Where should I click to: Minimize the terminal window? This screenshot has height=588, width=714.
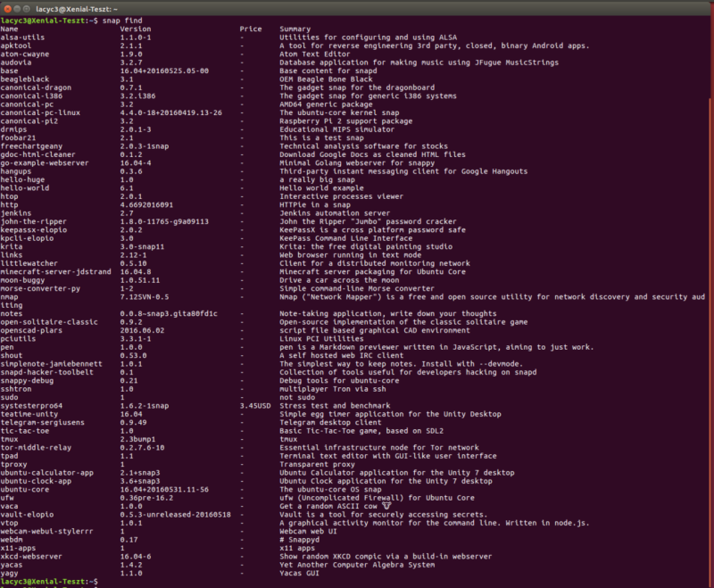17,9
